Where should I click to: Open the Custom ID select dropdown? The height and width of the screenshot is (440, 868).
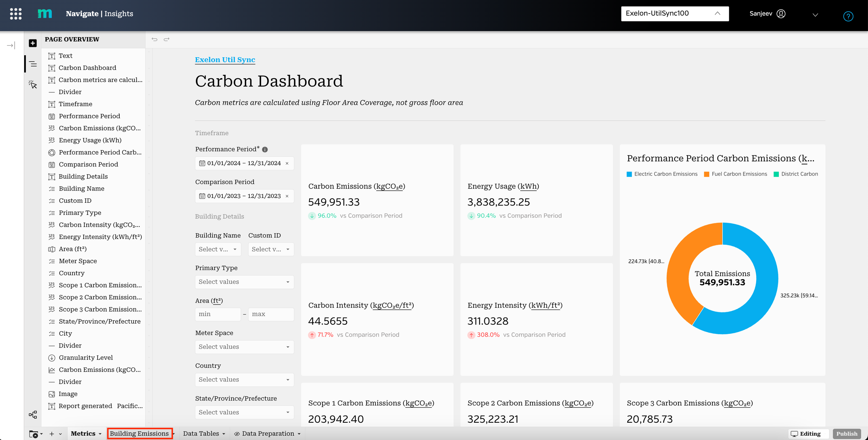pos(271,249)
